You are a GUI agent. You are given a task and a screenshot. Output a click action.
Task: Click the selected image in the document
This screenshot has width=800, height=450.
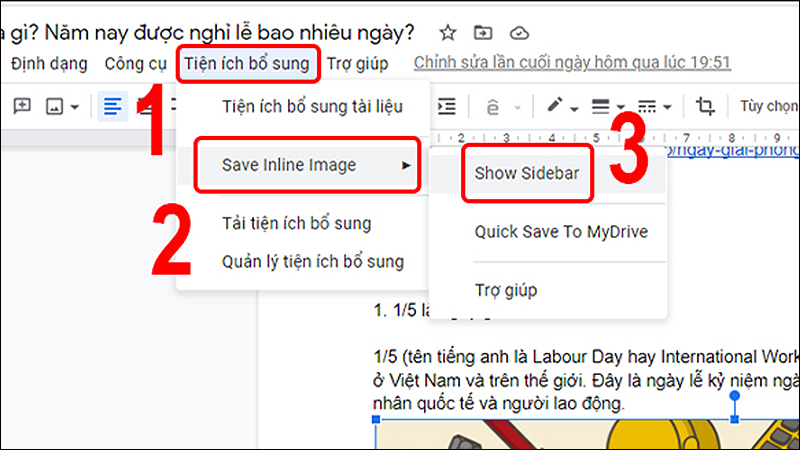587,435
